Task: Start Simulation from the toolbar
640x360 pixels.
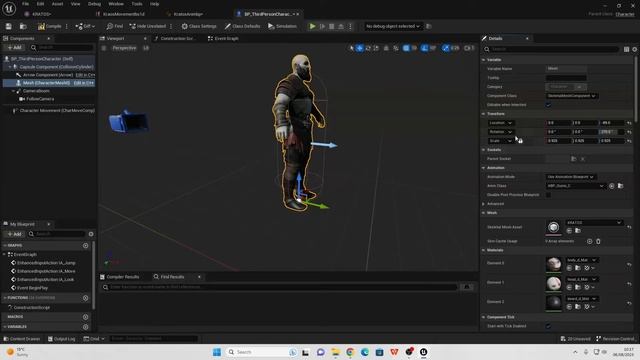Action: point(282,26)
